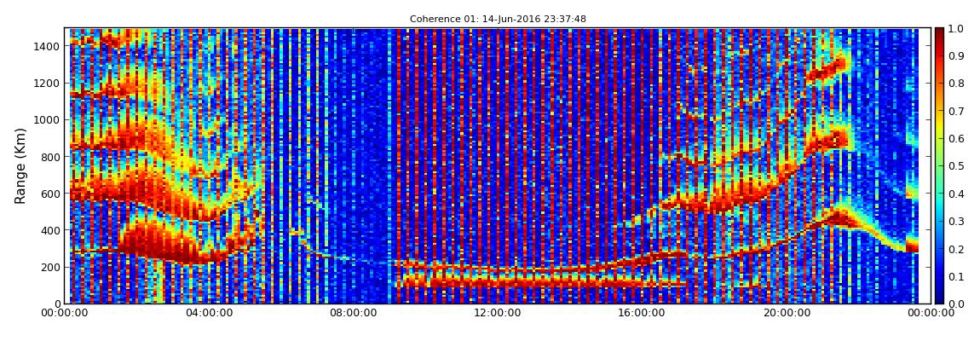Click the plot title "Coherence 01: 14-Jun-2016 23:37:48"

point(498,19)
